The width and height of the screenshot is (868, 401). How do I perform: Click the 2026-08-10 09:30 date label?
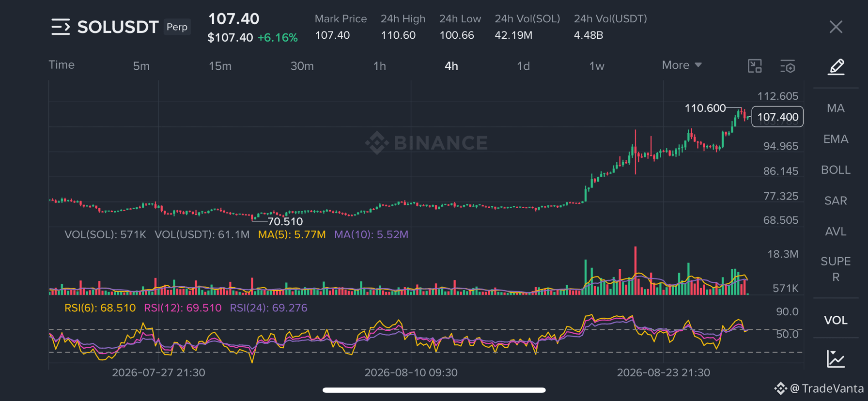tap(411, 372)
